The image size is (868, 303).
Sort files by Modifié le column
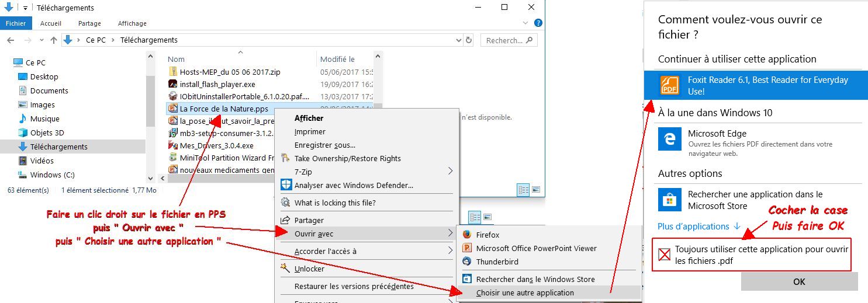[337, 59]
